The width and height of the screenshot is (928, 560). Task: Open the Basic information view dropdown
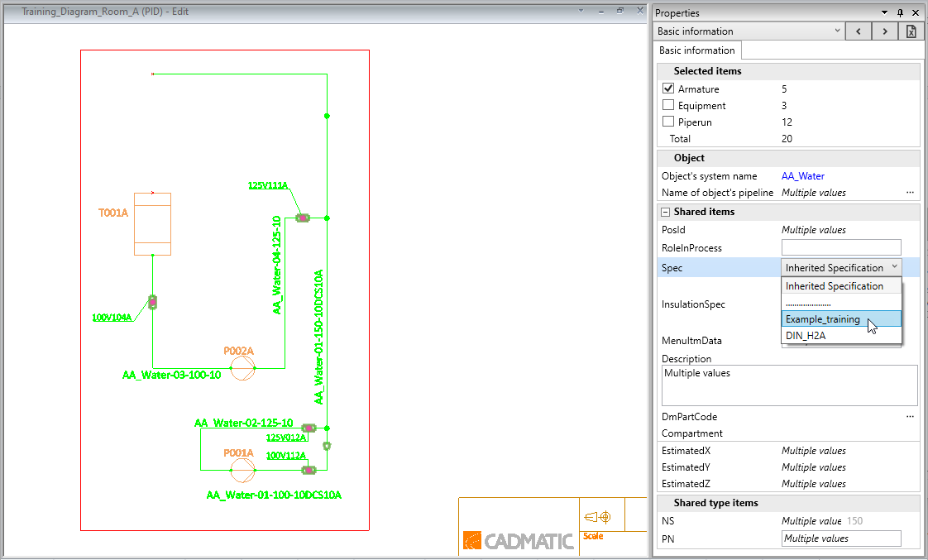(749, 31)
